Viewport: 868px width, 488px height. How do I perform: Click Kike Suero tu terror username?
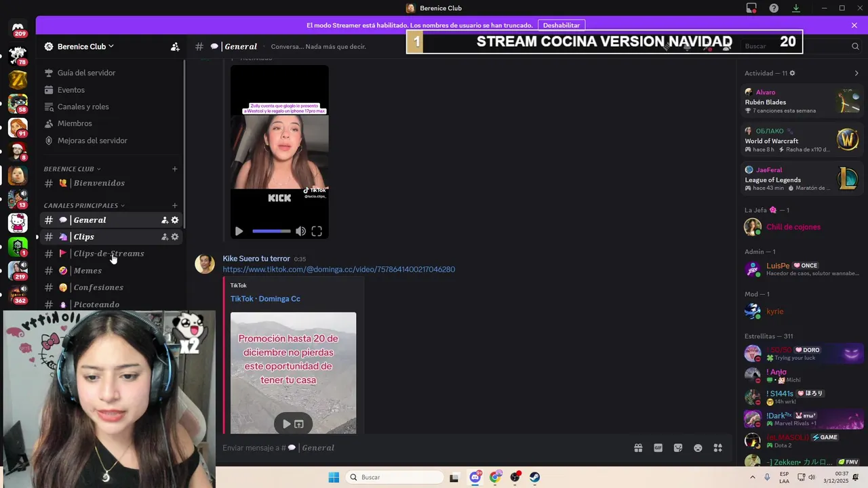256,259
